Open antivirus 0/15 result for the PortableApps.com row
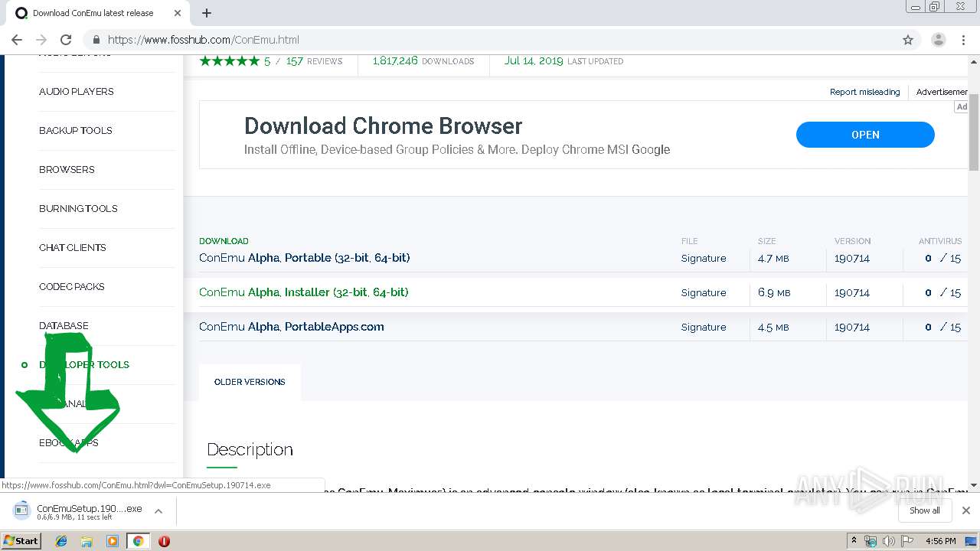 tap(942, 328)
